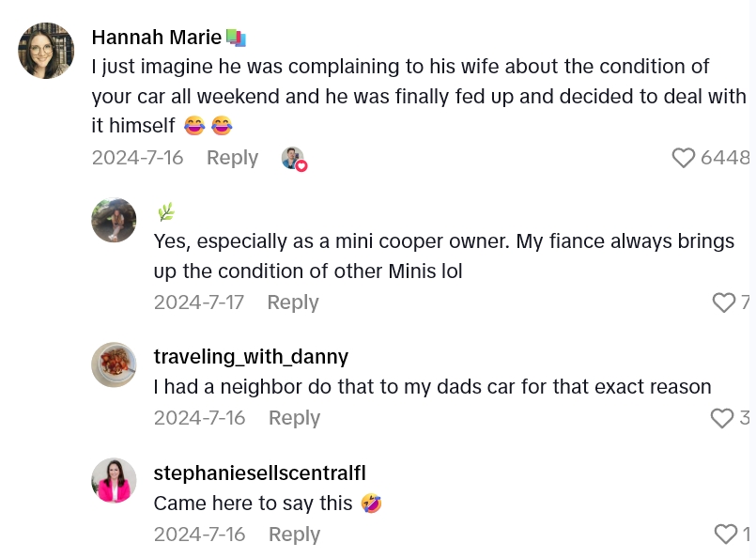Reply to the mini cooper comment
This screenshot has width=756, height=558.
(x=293, y=302)
